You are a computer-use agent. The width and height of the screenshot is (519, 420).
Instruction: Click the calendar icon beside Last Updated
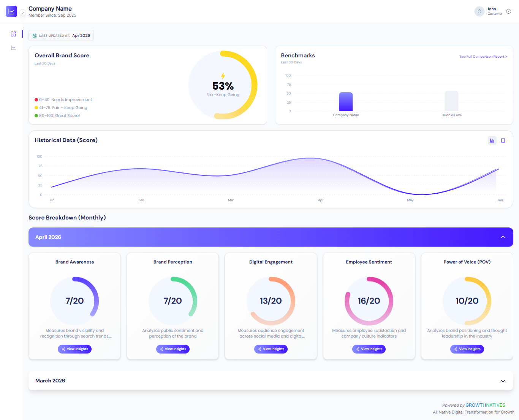click(x=35, y=36)
